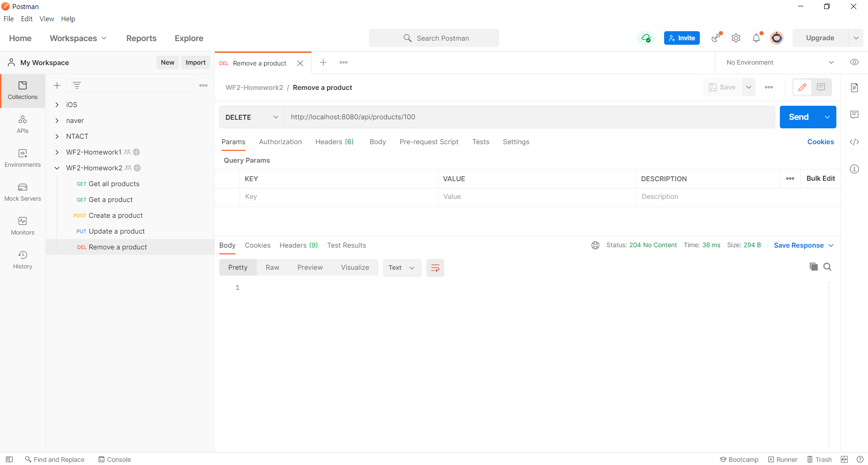Open the No Environment selector
This screenshot has height=465, width=868.
point(780,62)
